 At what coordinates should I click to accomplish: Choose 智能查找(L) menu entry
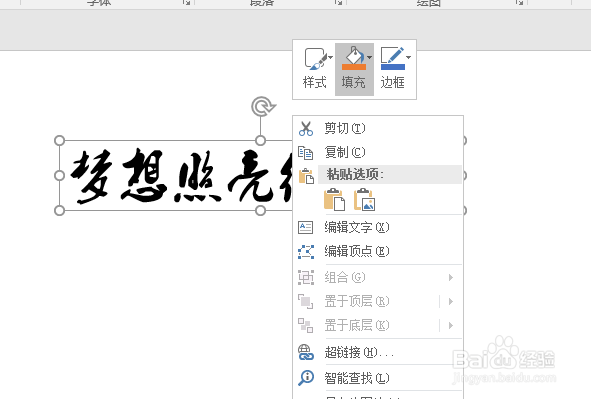(x=378, y=378)
